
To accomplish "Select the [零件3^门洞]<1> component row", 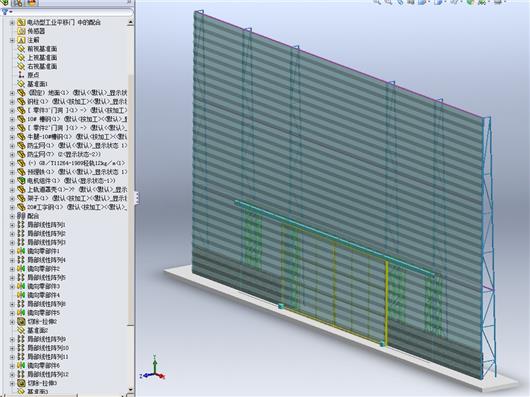I will tap(72, 110).
